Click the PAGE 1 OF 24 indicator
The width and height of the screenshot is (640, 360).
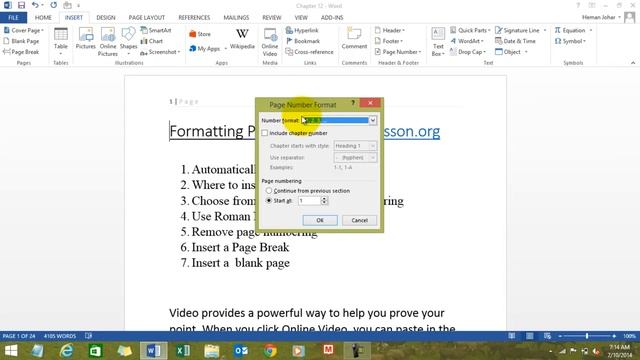[x=19, y=336]
